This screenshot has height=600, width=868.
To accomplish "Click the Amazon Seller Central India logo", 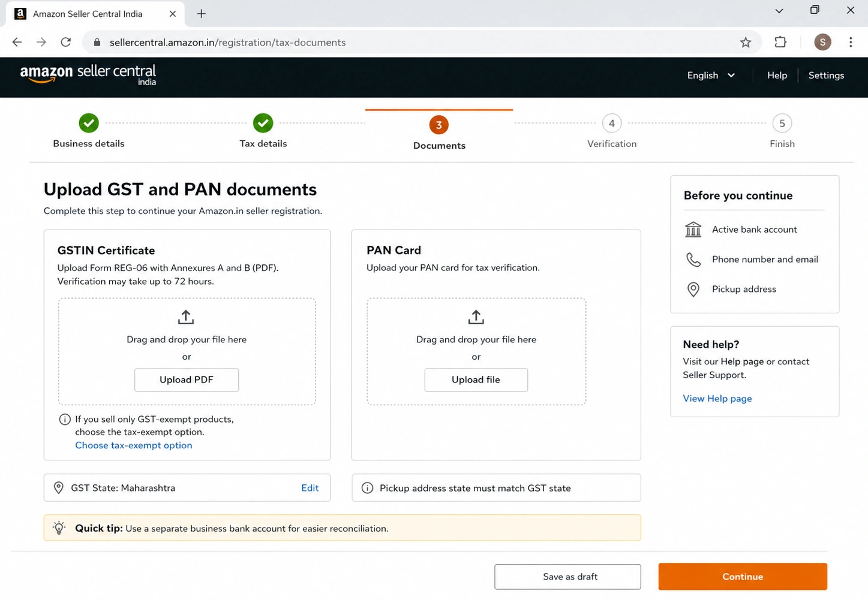I will click(88, 75).
